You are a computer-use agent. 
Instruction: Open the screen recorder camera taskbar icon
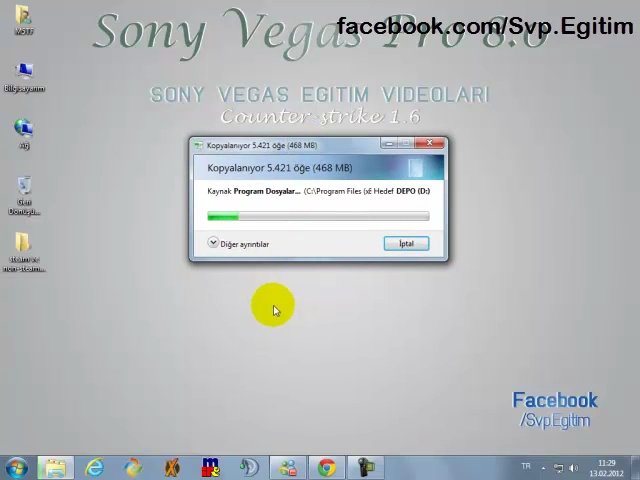pos(365,468)
